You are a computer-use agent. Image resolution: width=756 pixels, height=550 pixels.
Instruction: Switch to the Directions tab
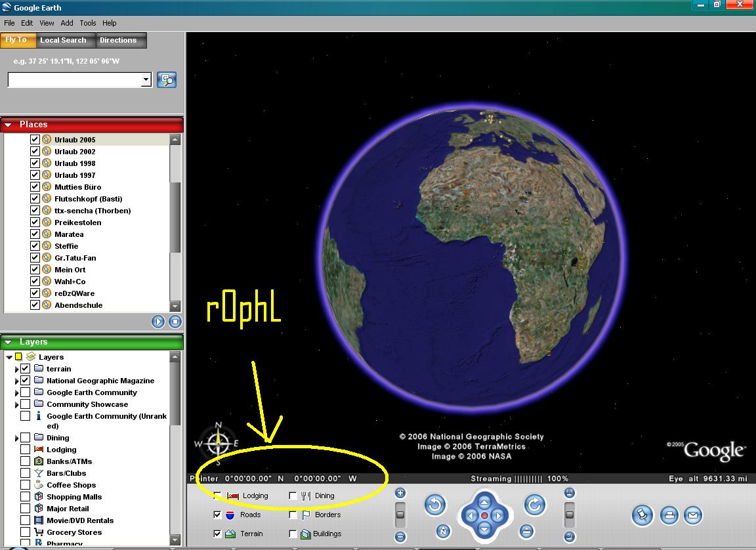(118, 40)
